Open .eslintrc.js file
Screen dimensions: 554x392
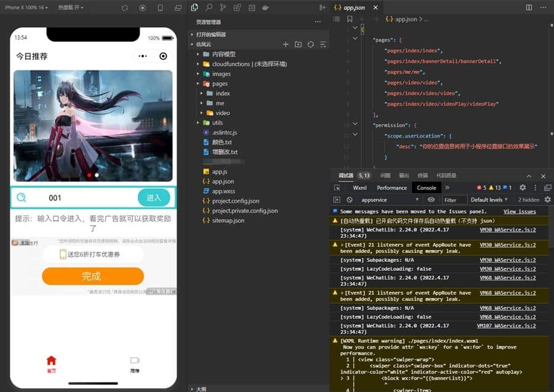click(x=224, y=133)
